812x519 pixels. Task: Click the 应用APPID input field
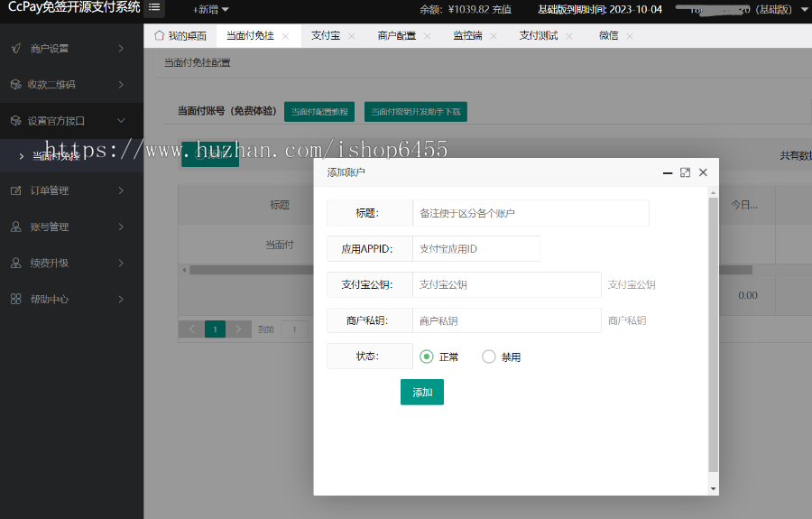coord(475,249)
